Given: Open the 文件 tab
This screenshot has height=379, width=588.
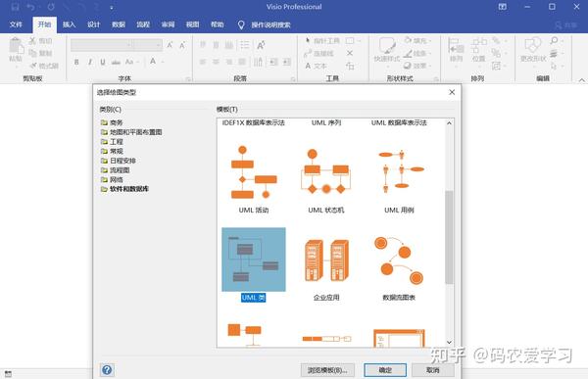Looking at the screenshot, I should (x=16, y=24).
